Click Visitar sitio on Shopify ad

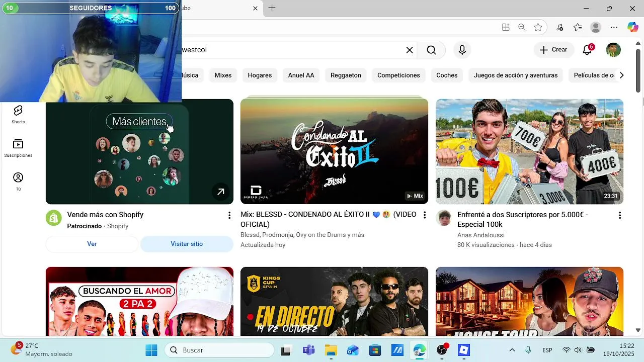(187, 244)
